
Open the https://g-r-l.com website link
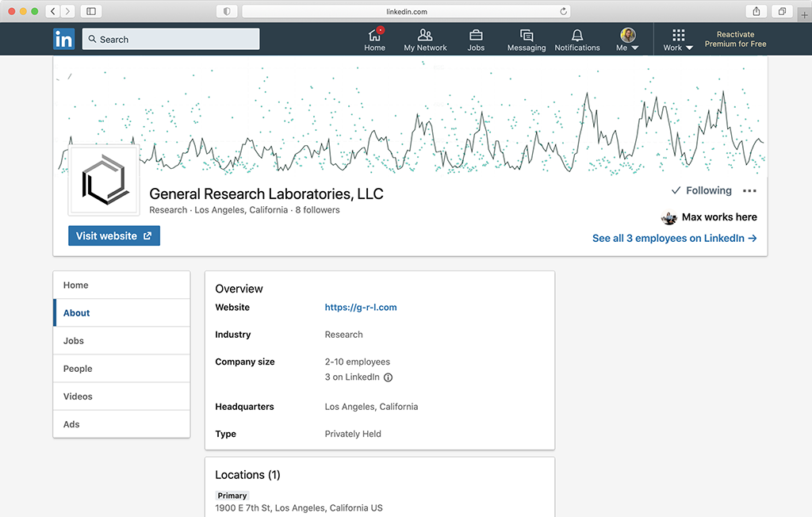click(x=361, y=308)
